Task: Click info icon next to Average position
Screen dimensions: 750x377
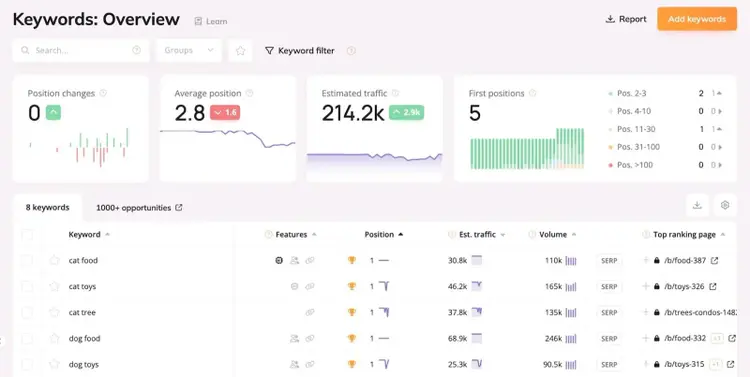Action: 249,93
